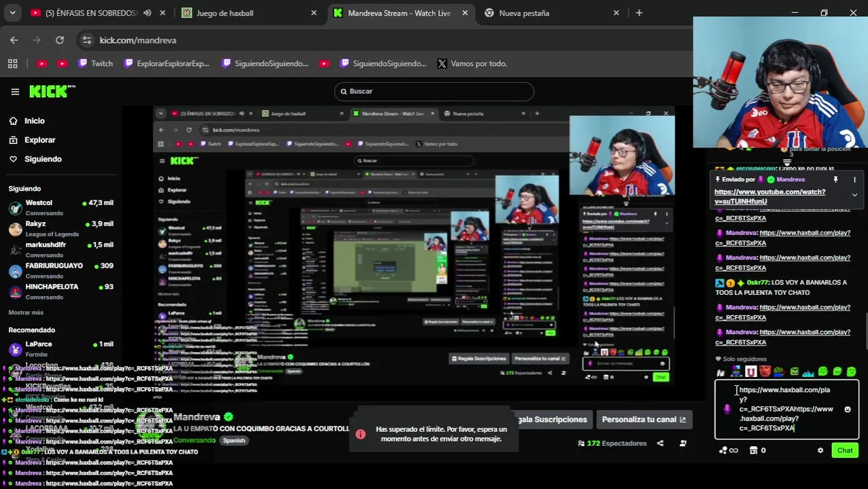Insert the equalizer bars emote
868x489 pixels.
[x=808, y=372]
